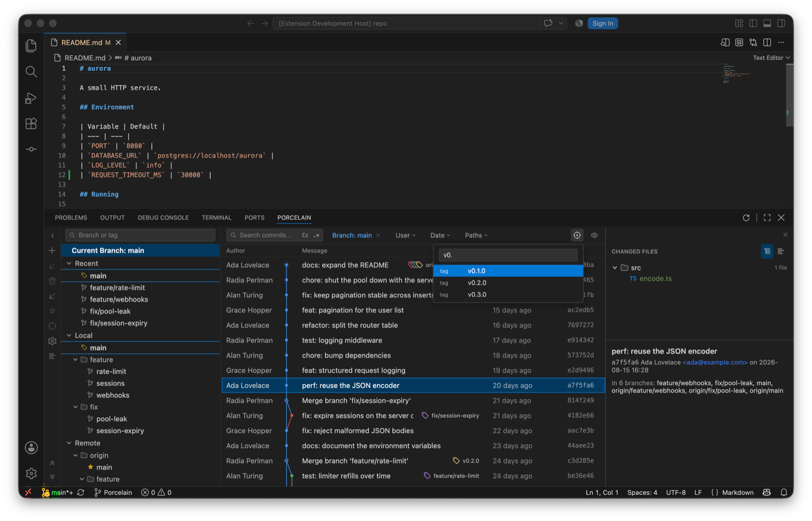812x521 pixels.
Task: Open the ada@example.com email link
Action: tap(715, 362)
